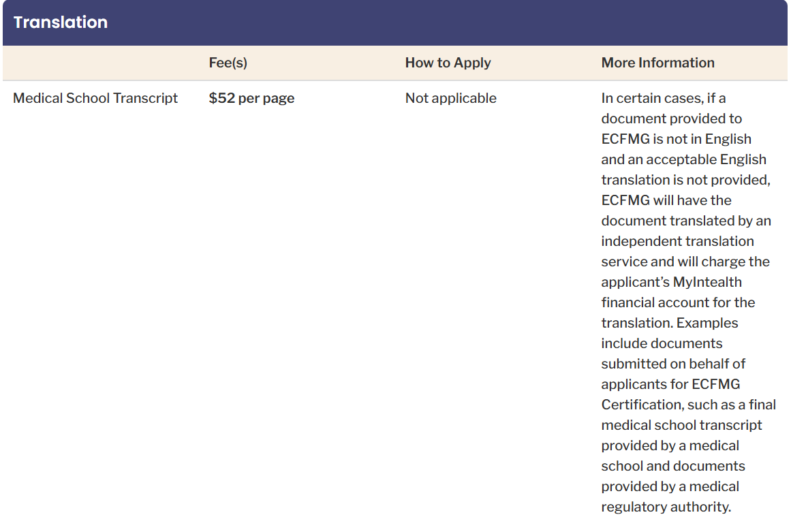Click the 'regulatory authority' closing text
Image resolution: width=791 pixels, height=532 pixels.
pyautogui.click(x=666, y=507)
